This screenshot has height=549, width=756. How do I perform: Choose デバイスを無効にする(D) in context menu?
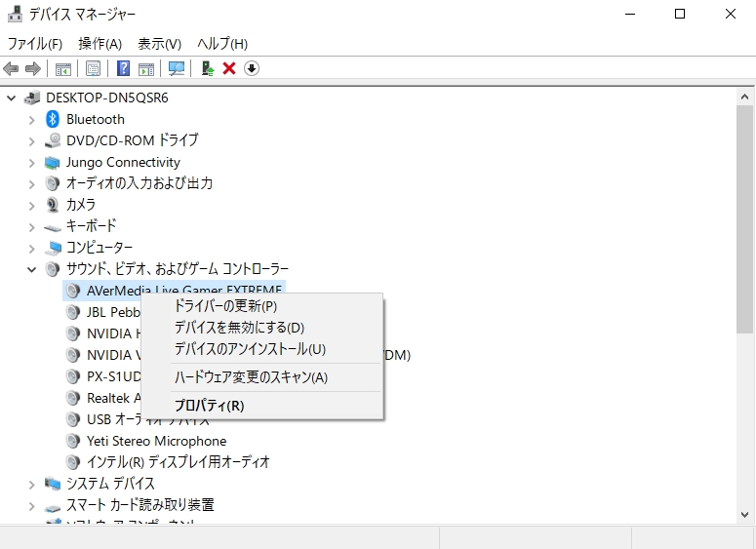point(262,328)
